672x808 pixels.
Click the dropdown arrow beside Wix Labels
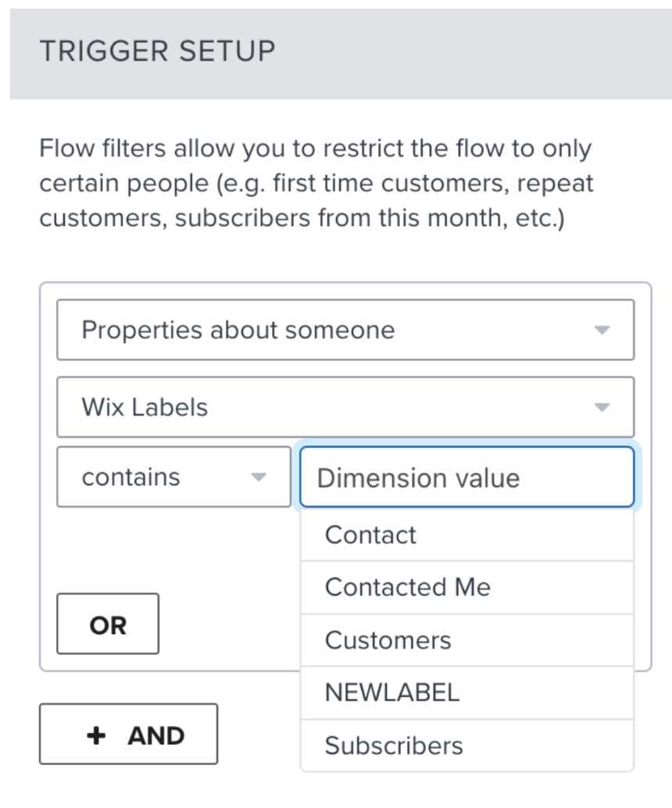coord(602,407)
